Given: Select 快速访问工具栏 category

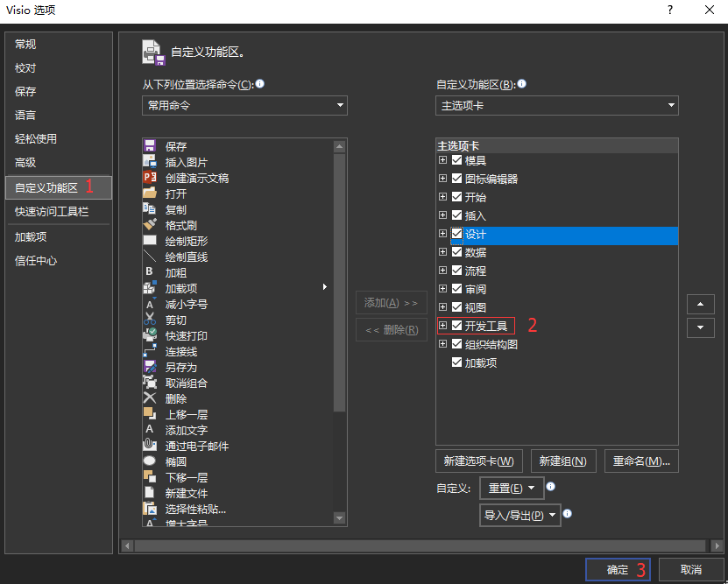Looking at the screenshot, I should [x=58, y=212].
